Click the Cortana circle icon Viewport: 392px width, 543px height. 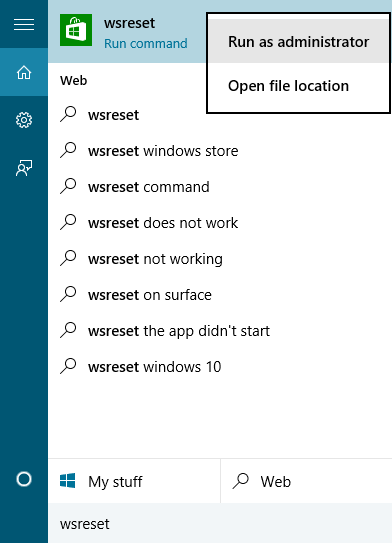[24, 479]
